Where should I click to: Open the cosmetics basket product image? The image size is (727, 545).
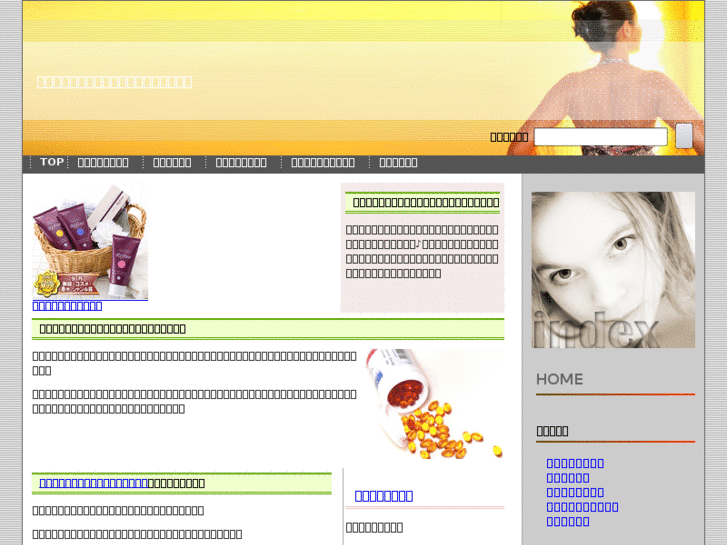tap(90, 241)
